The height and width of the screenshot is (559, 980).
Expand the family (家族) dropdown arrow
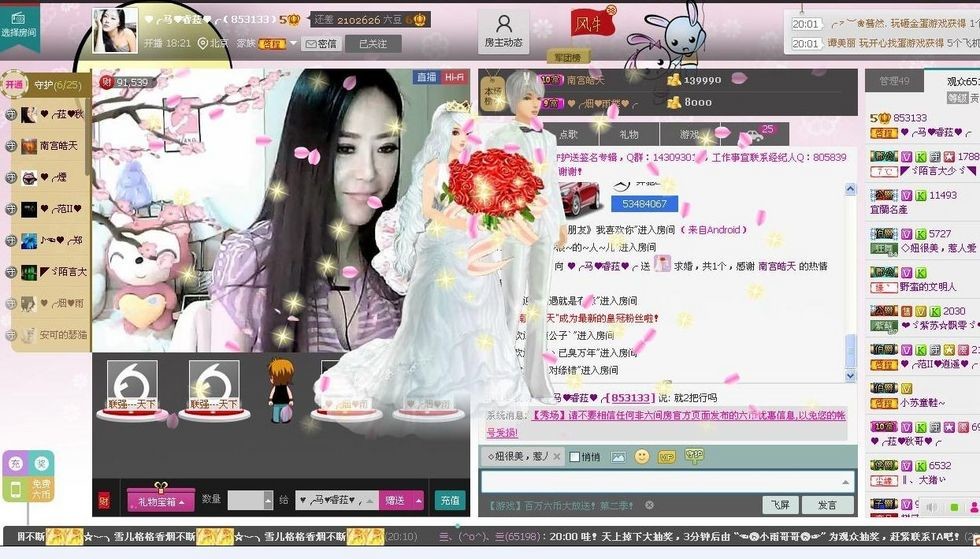pos(293,43)
